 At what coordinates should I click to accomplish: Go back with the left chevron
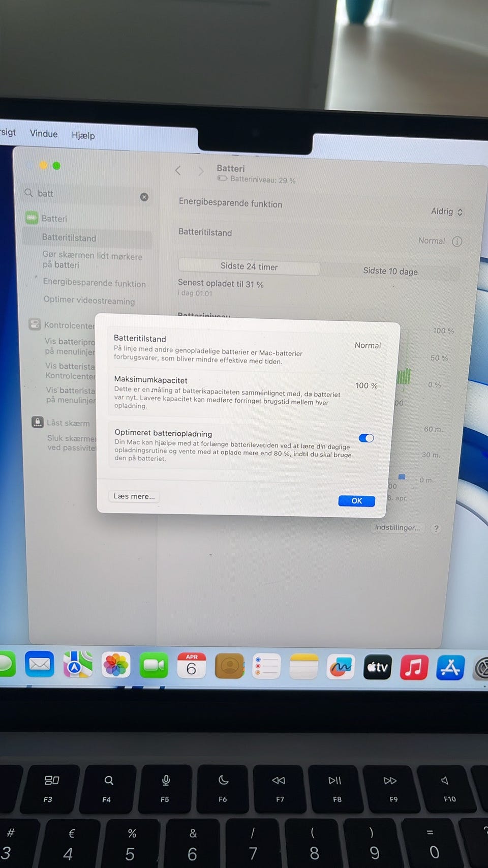[x=178, y=170]
